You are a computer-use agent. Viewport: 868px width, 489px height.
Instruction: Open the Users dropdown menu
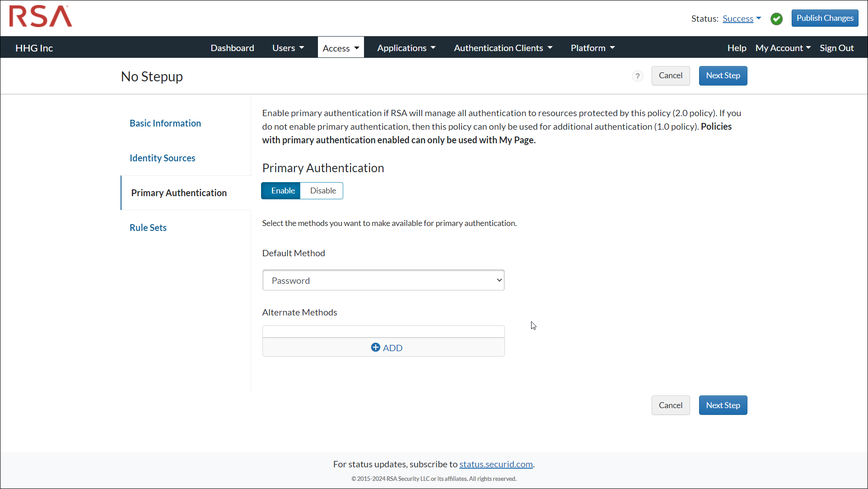point(288,47)
